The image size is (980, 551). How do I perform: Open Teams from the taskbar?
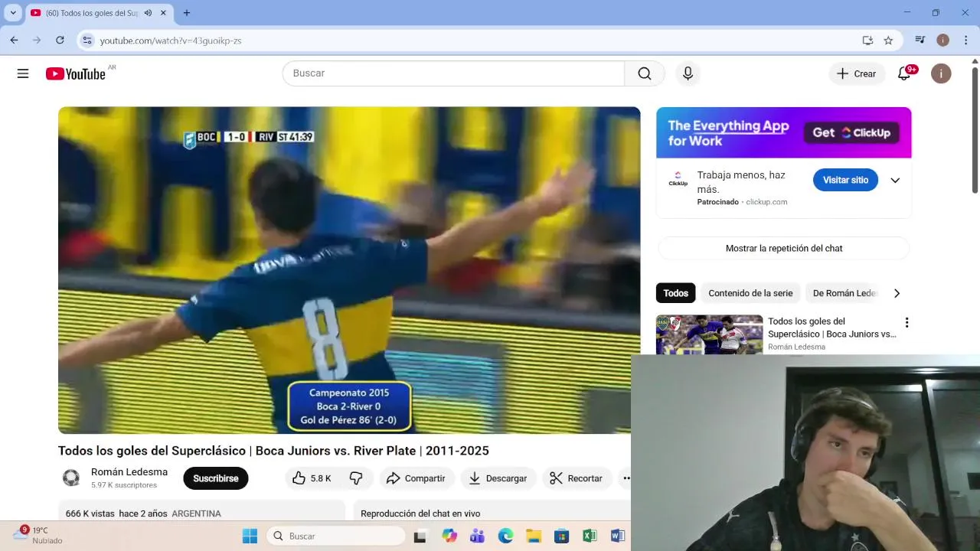[x=477, y=536]
